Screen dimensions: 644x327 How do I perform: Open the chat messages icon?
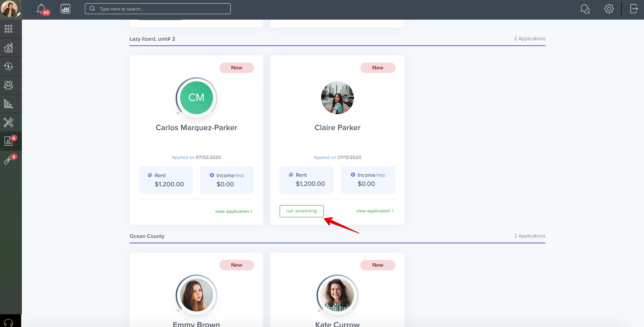point(585,9)
